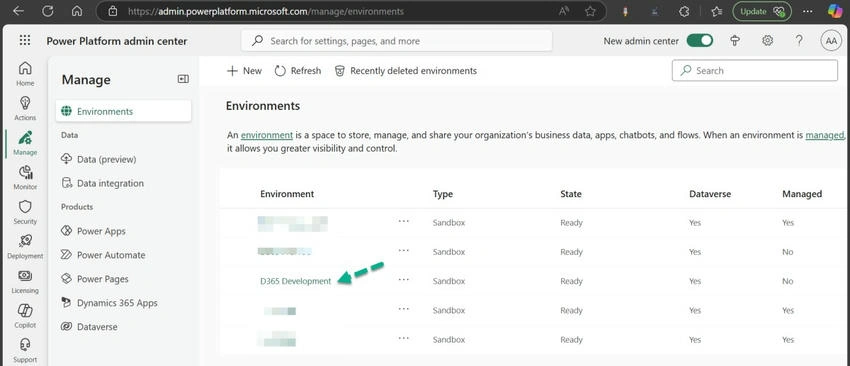Screen dimensions: 850x366
Task: Open Copilot icon in browser corner
Action: pos(835,11)
